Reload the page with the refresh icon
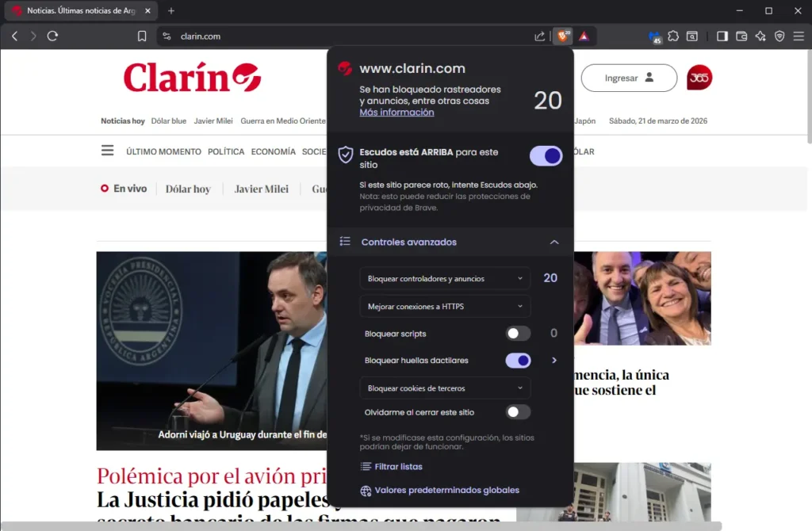 [x=52, y=36]
